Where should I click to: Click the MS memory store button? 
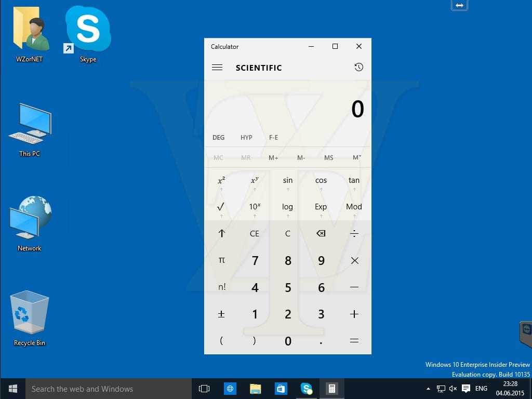tap(328, 157)
